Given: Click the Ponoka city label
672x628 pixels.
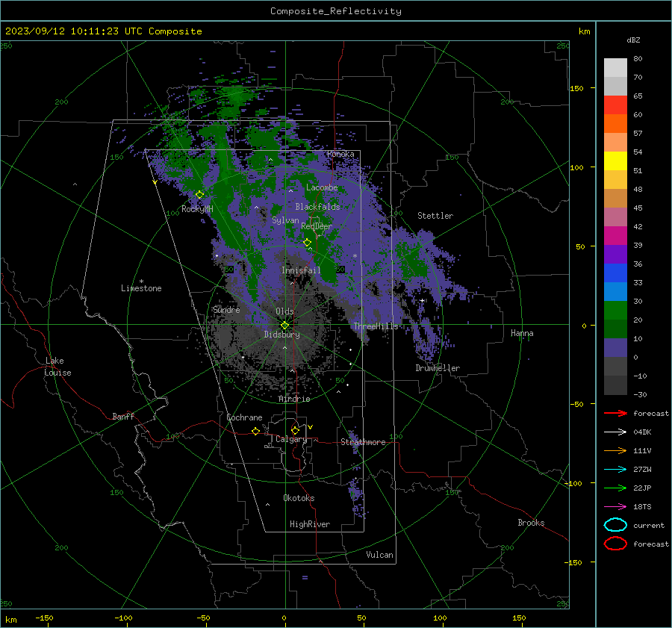Looking at the screenshot, I should tap(340, 154).
